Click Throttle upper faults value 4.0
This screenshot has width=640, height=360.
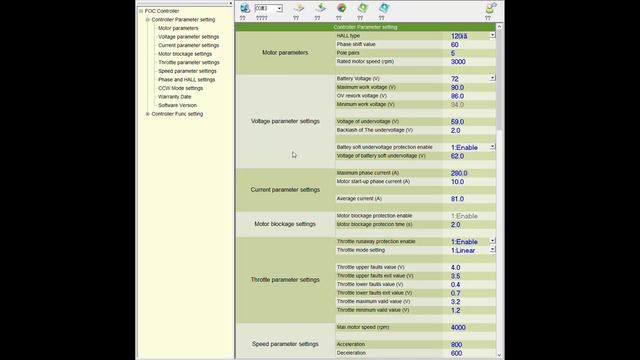click(469, 267)
